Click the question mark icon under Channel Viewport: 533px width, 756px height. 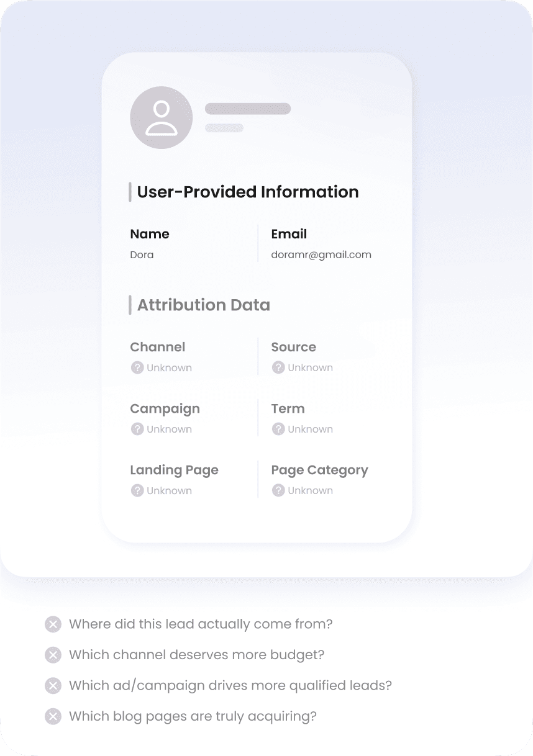click(x=137, y=367)
